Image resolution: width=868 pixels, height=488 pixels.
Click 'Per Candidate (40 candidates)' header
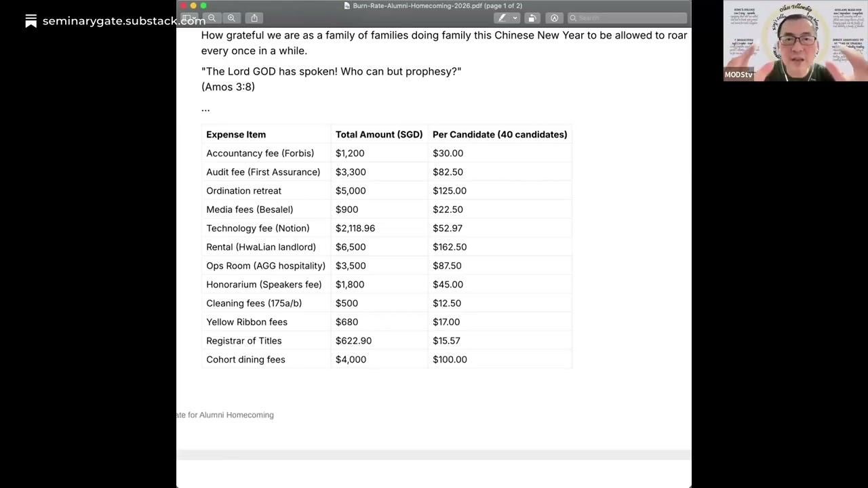point(500,134)
